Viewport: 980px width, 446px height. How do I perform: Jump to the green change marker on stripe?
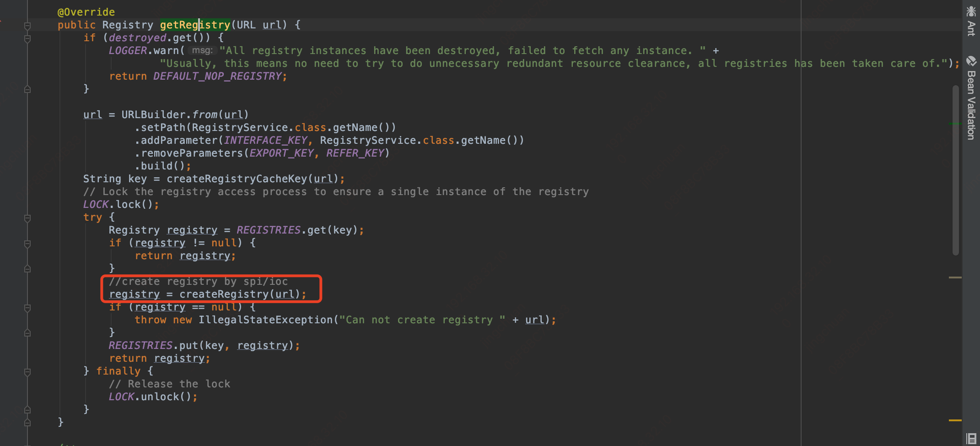point(955,124)
